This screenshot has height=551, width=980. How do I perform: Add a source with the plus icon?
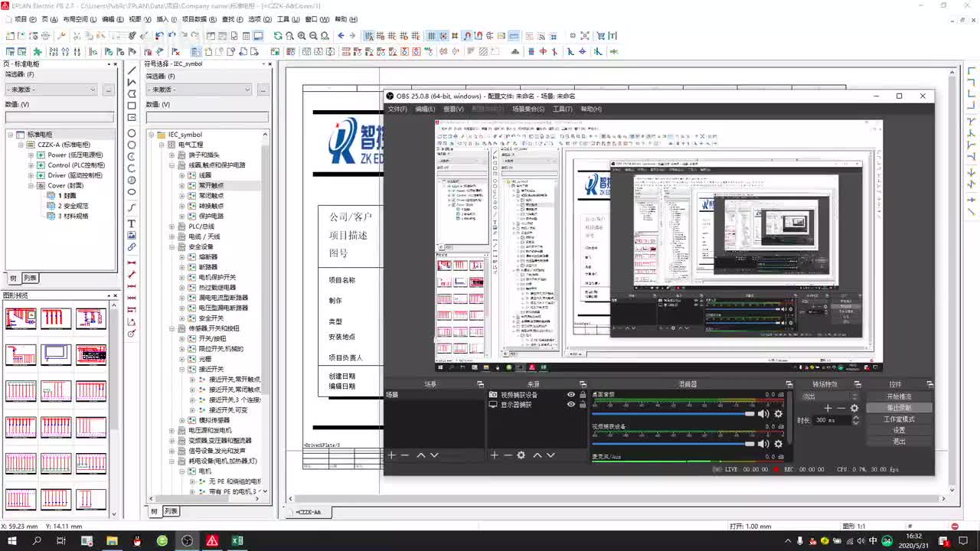494,455
